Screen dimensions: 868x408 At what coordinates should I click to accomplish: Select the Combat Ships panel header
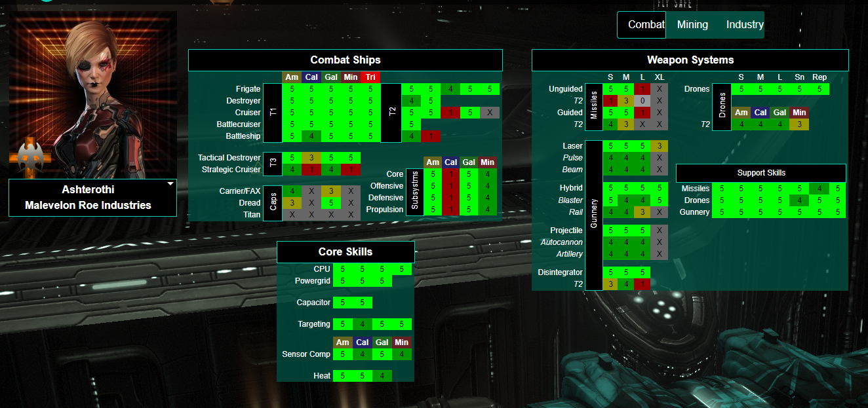[x=345, y=60]
